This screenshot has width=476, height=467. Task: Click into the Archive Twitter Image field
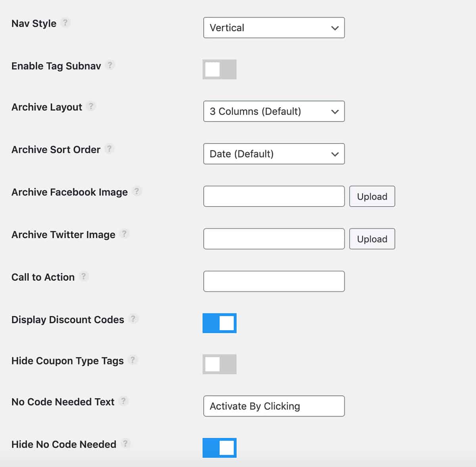274,239
